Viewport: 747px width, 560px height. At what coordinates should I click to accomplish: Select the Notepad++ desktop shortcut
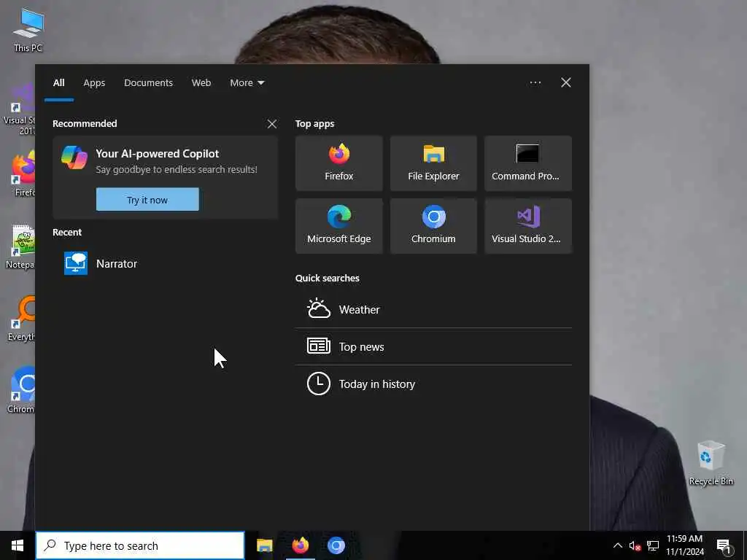[x=20, y=246]
